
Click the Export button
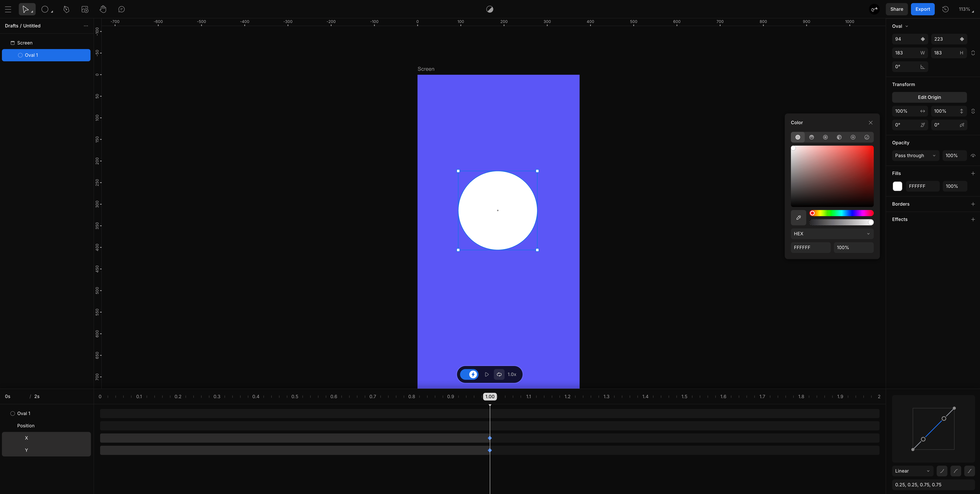click(x=922, y=9)
